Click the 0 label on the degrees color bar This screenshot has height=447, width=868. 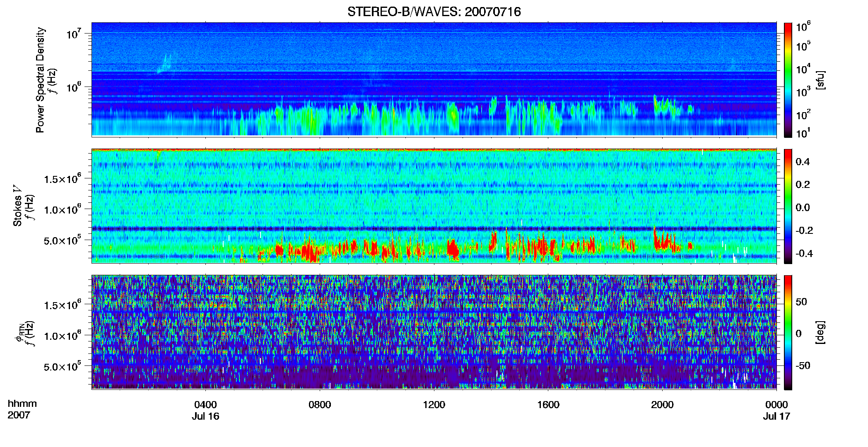pos(799,334)
